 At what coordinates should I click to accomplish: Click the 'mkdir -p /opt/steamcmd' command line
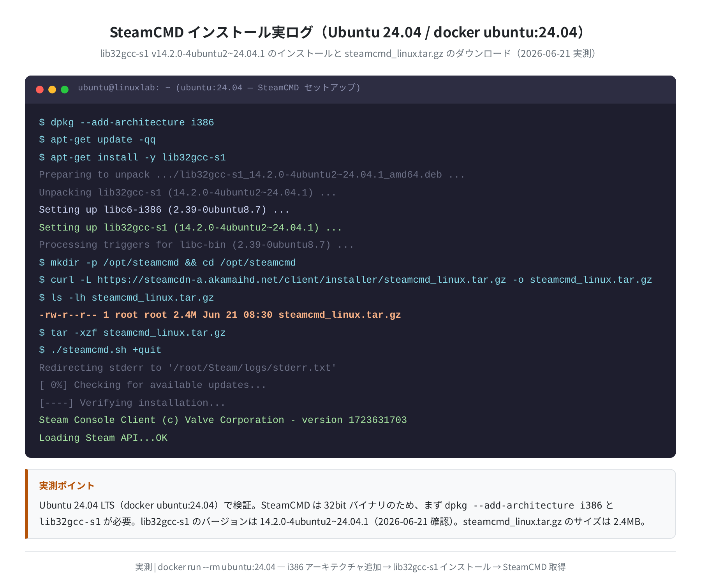[167, 262]
